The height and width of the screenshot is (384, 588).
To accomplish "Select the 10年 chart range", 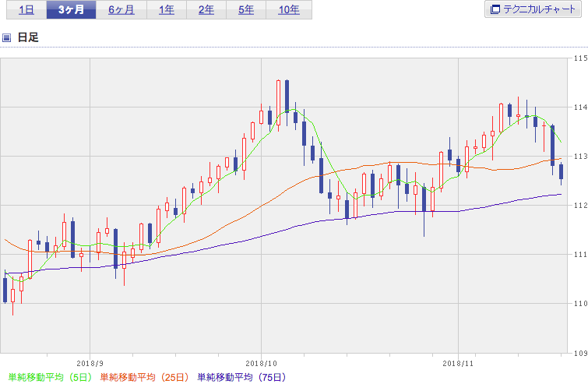I will point(289,9).
